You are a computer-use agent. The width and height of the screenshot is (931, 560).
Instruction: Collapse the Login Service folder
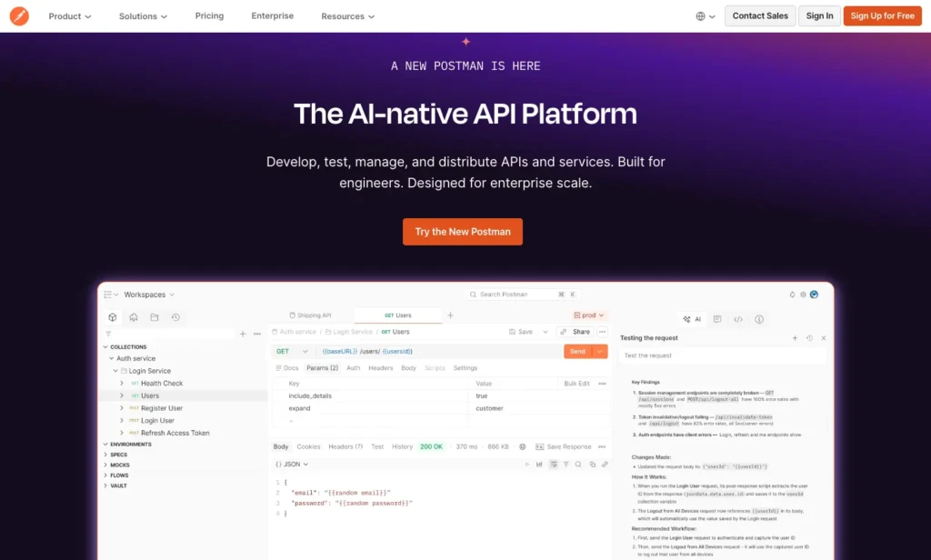115,371
